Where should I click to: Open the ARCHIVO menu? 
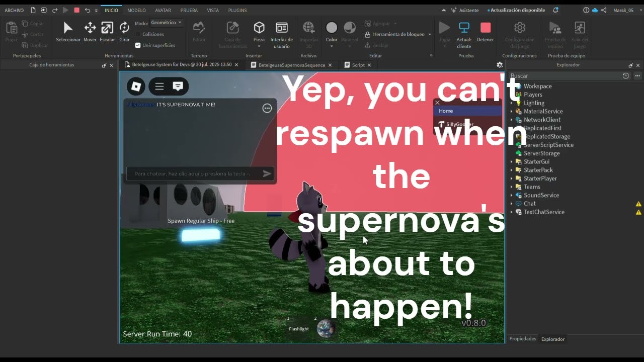click(x=14, y=10)
